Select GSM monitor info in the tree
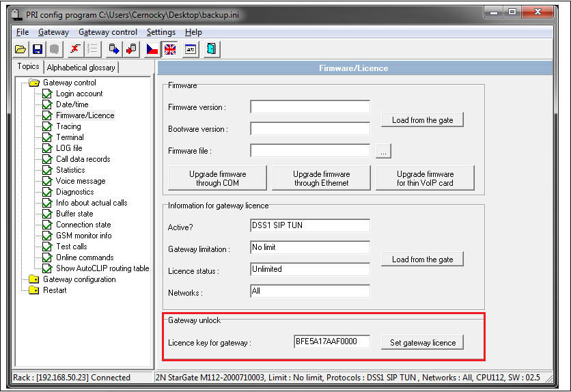571x392 pixels. click(83, 236)
